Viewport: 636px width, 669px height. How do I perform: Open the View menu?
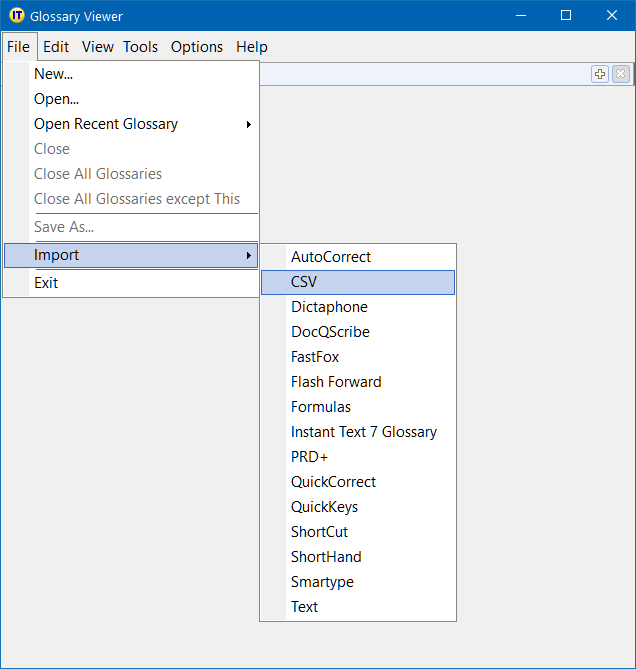[x=98, y=47]
